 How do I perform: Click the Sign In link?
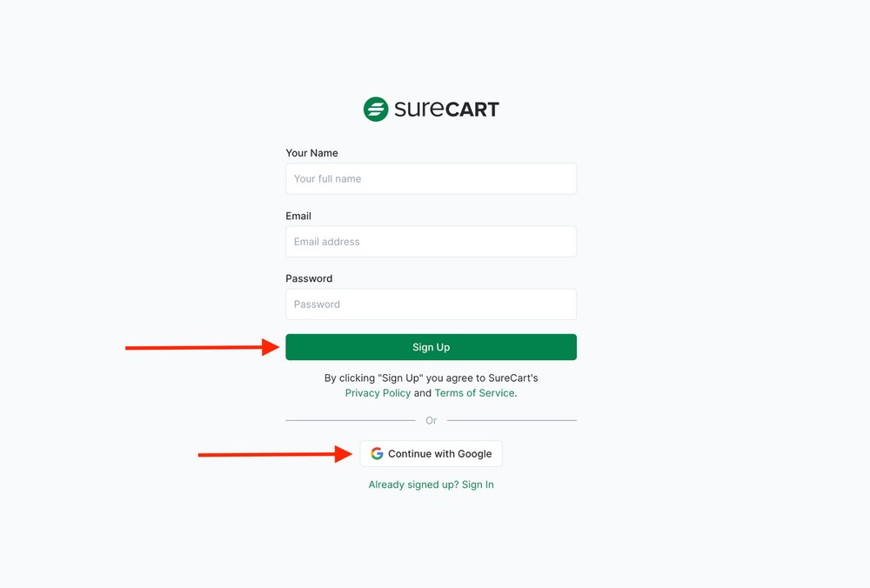click(x=478, y=484)
